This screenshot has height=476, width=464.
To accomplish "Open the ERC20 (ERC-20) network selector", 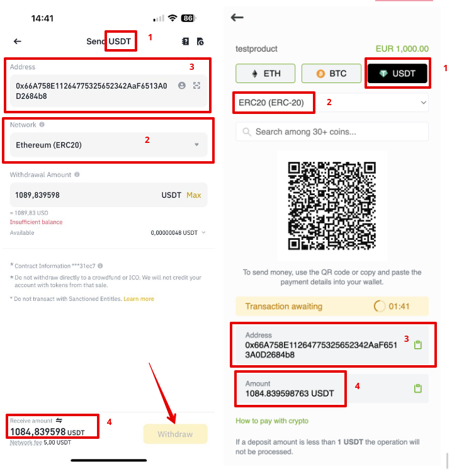I will [332, 103].
